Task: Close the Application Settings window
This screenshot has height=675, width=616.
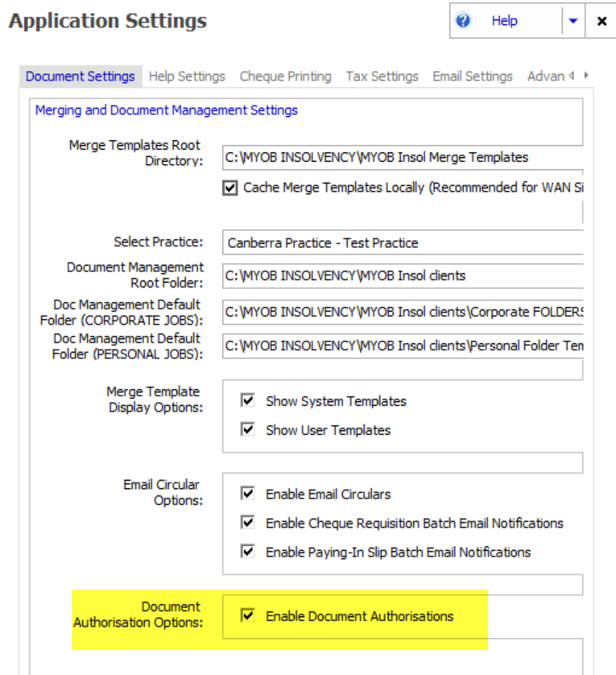Action: [x=601, y=21]
